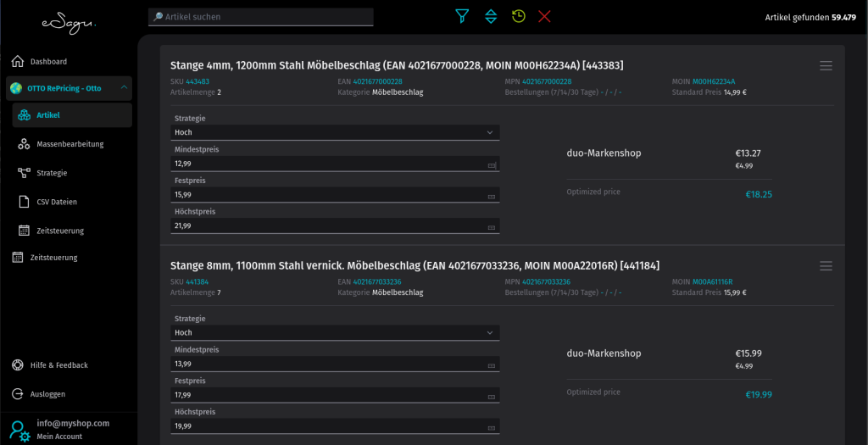Click the red X reset icon
Viewport: 868px width, 445px height.
(544, 16)
